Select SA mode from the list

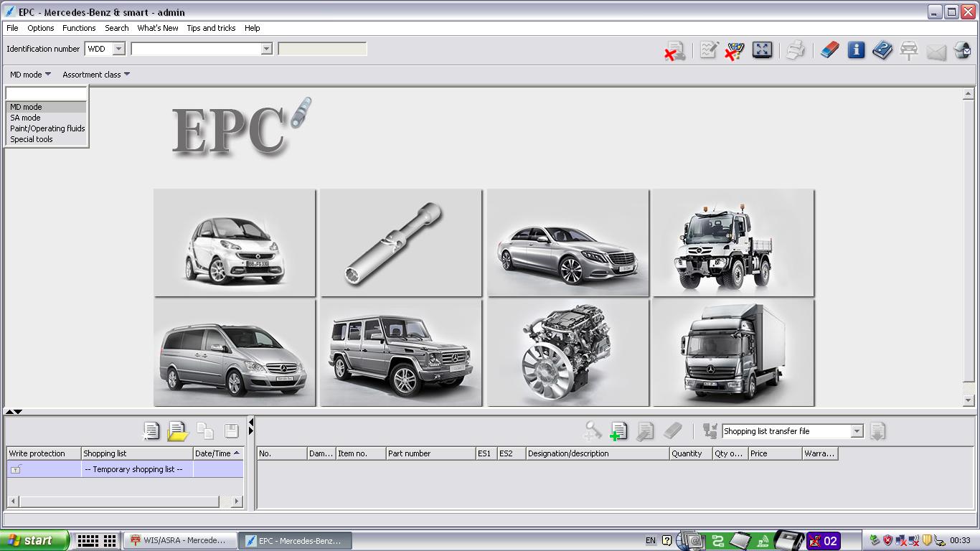(46, 118)
